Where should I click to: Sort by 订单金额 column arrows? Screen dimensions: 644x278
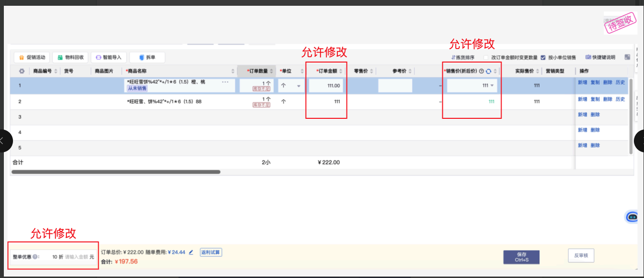click(341, 71)
